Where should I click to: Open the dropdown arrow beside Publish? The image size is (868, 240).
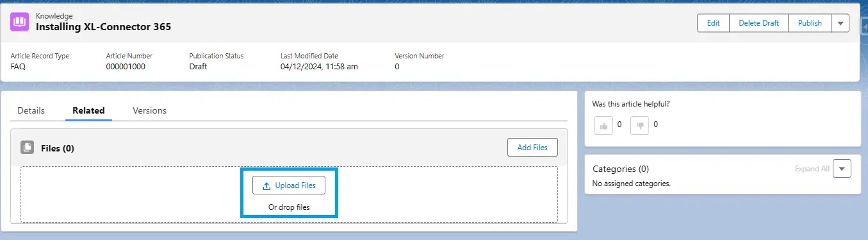840,23
